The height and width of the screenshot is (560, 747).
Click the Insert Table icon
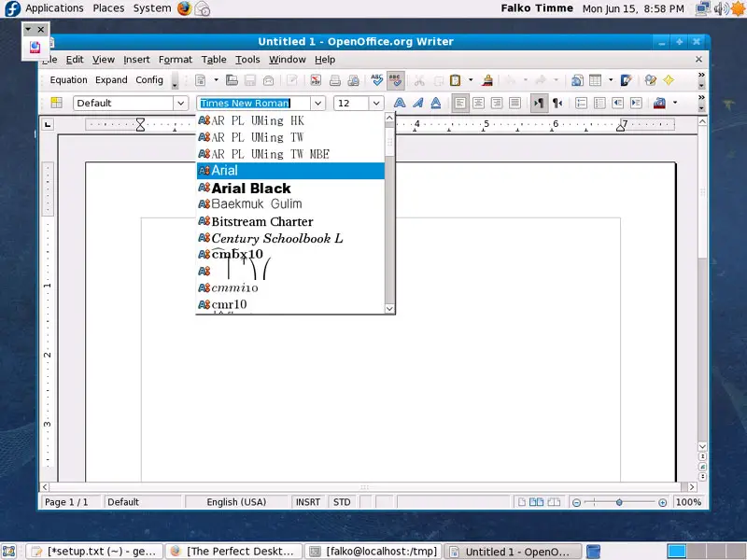(595, 80)
